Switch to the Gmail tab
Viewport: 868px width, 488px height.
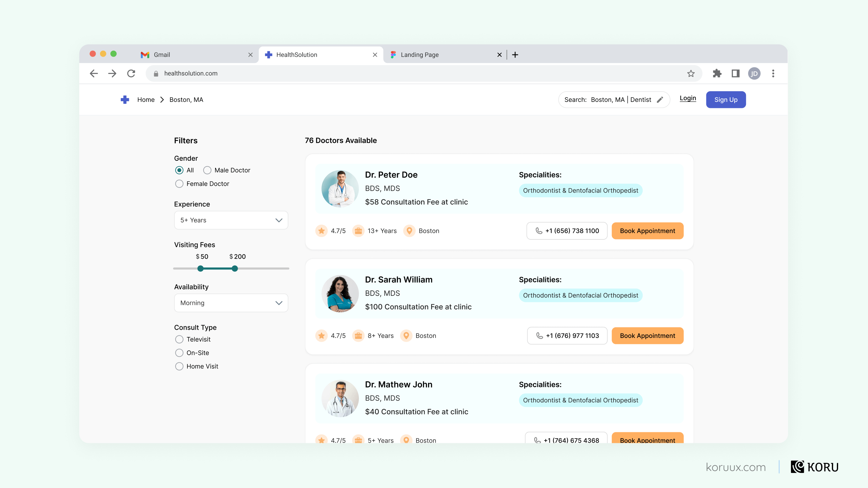(x=162, y=55)
